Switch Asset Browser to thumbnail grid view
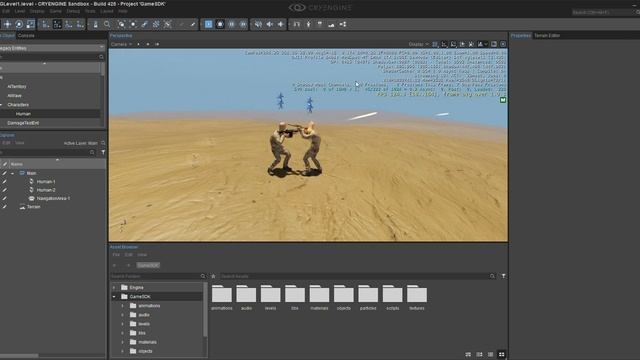Viewport: 640px width, 360px height. point(502,354)
